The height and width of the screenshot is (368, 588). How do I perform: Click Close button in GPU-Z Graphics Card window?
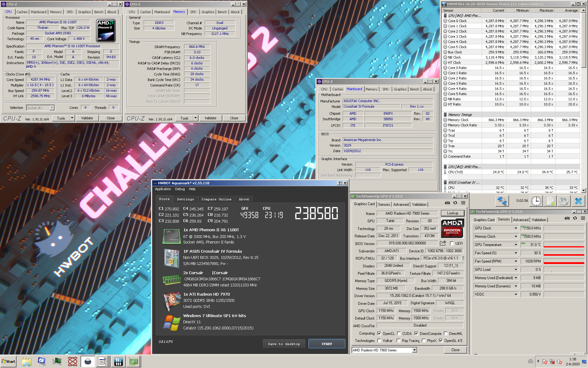click(x=455, y=350)
